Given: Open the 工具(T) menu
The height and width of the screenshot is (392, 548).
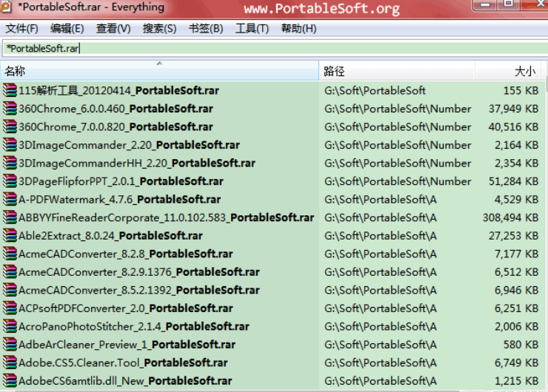Looking at the screenshot, I should click(x=252, y=28).
